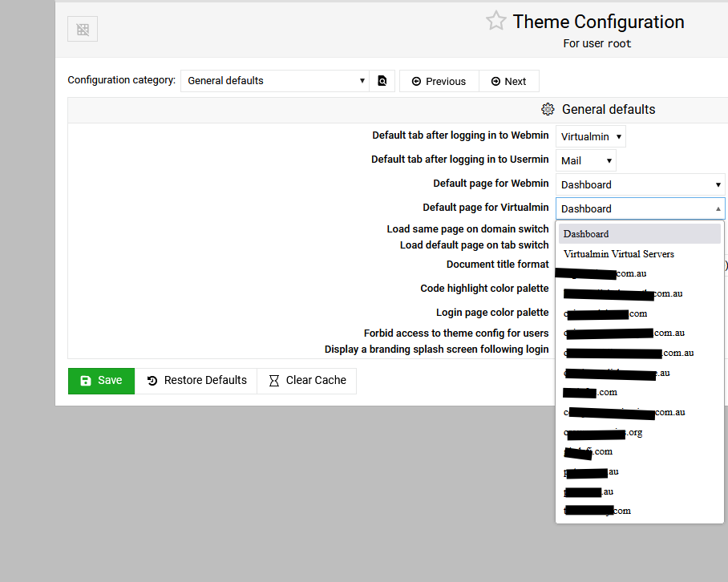Click the General defaults section heading
Viewport: 728px width, 582px height.
pyautogui.click(x=609, y=110)
